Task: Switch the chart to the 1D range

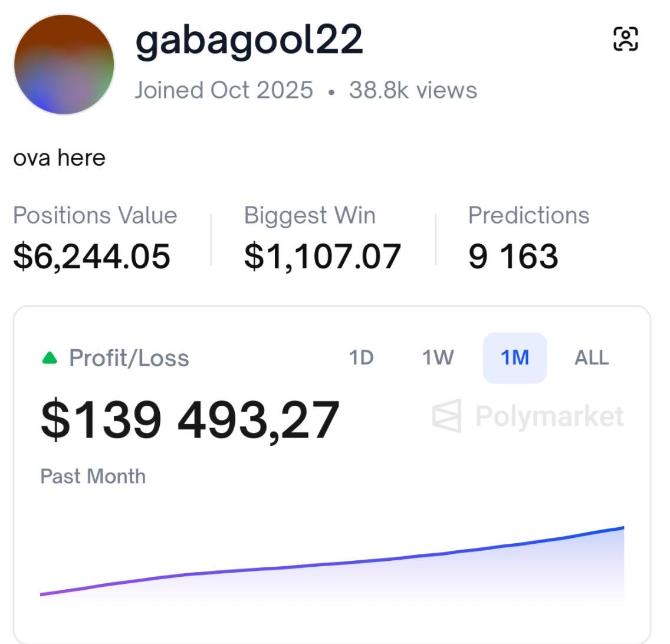Action: click(x=361, y=358)
